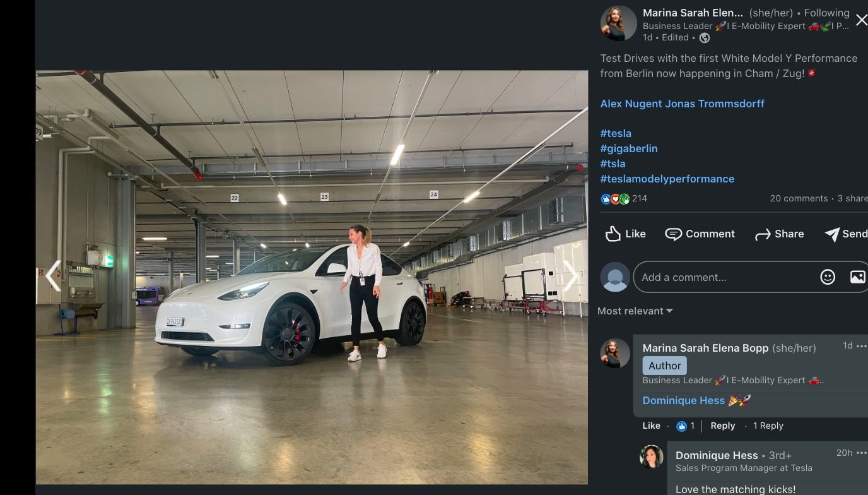Open Marina's post author profile picture

618,23
